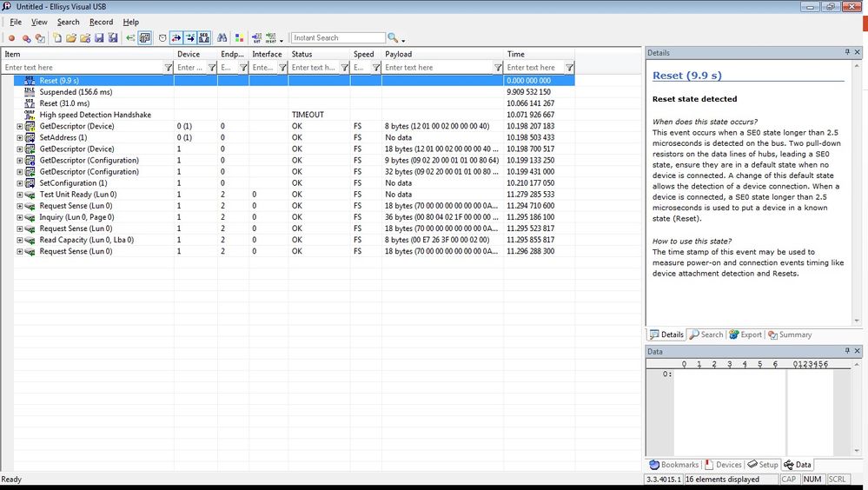868x490 pixels.
Task: Click the second red record-restart toolbar icon
Action: [26, 38]
